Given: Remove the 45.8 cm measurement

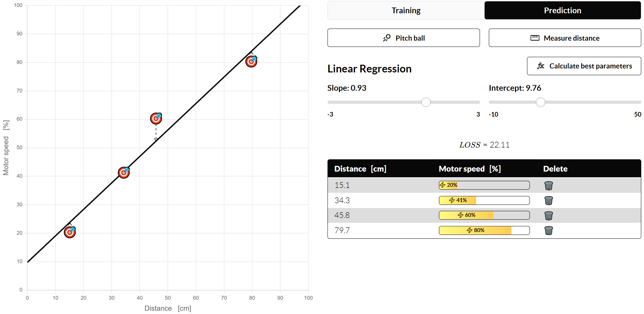Looking at the screenshot, I should (x=548, y=215).
